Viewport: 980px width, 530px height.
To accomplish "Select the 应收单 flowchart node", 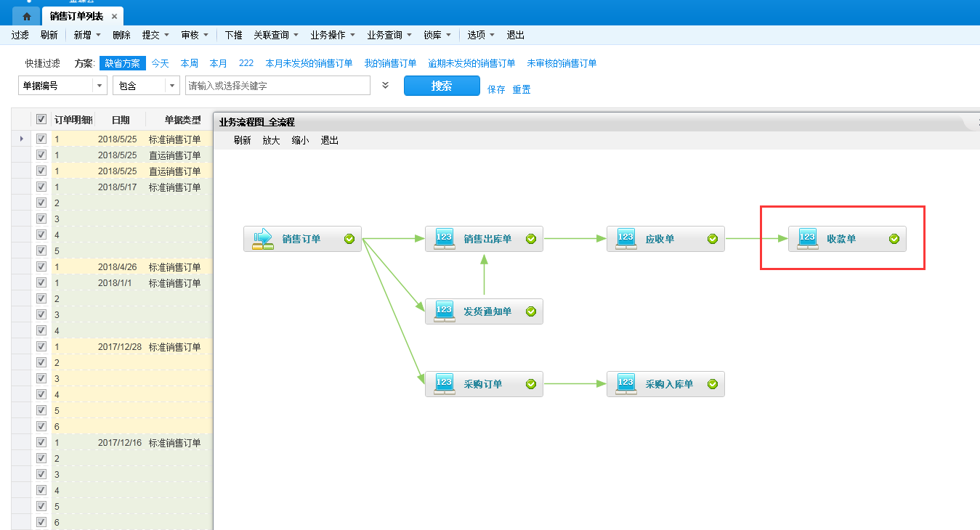I will pyautogui.click(x=665, y=239).
